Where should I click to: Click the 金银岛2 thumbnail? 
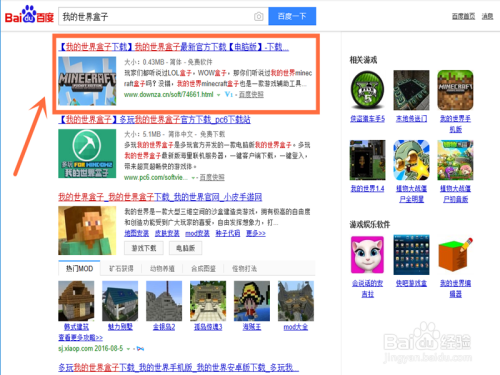tap(164, 301)
